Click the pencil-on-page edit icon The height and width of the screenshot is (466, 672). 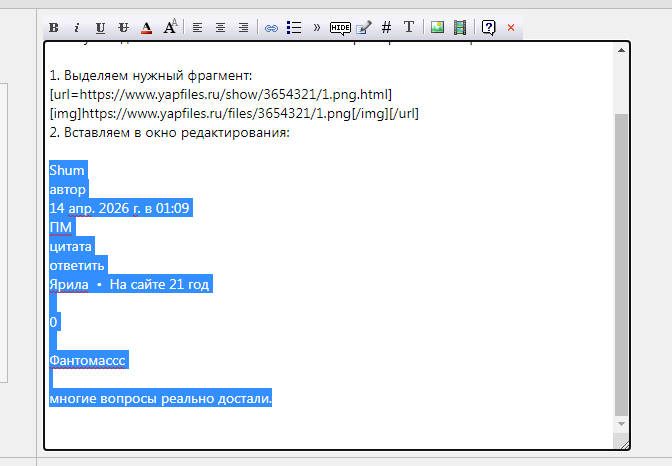pyautogui.click(x=364, y=28)
